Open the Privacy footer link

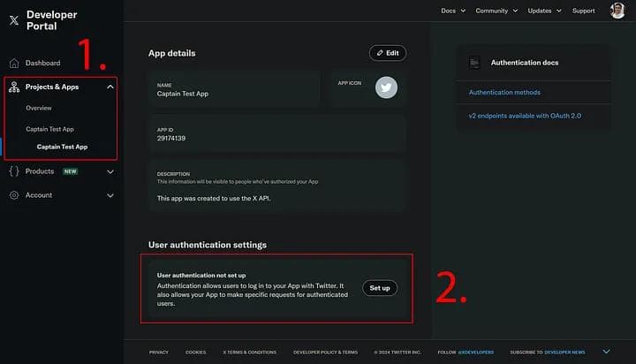(x=159, y=353)
